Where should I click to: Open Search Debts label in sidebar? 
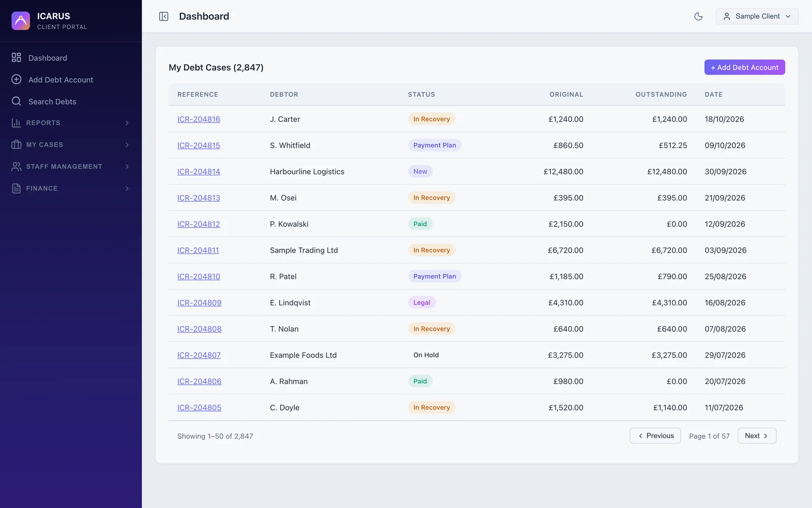(x=52, y=102)
